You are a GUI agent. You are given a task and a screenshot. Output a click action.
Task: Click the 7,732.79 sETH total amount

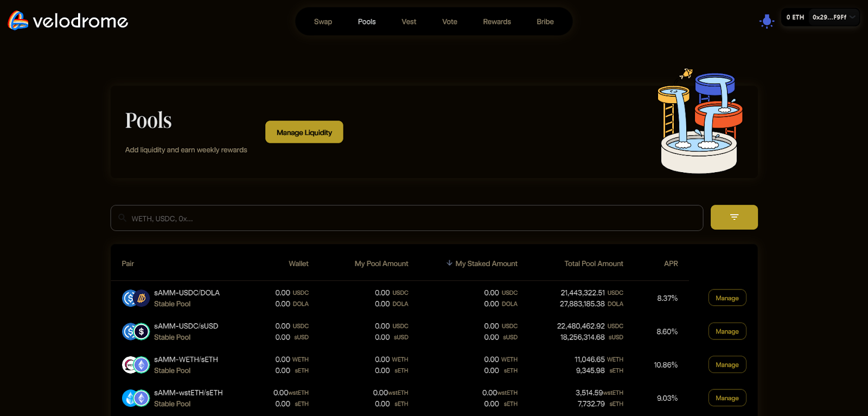(601, 404)
